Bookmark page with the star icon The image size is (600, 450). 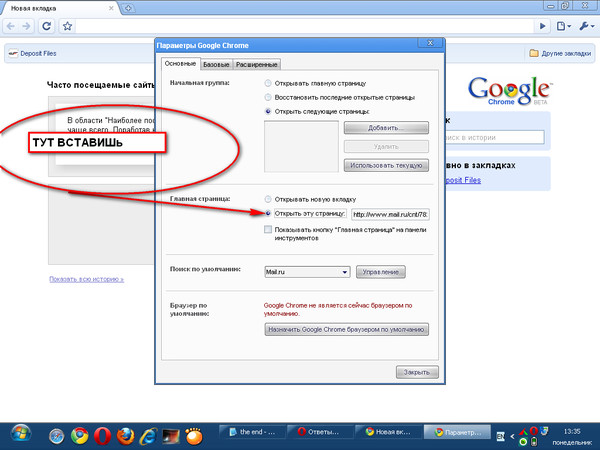[x=67, y=26]
